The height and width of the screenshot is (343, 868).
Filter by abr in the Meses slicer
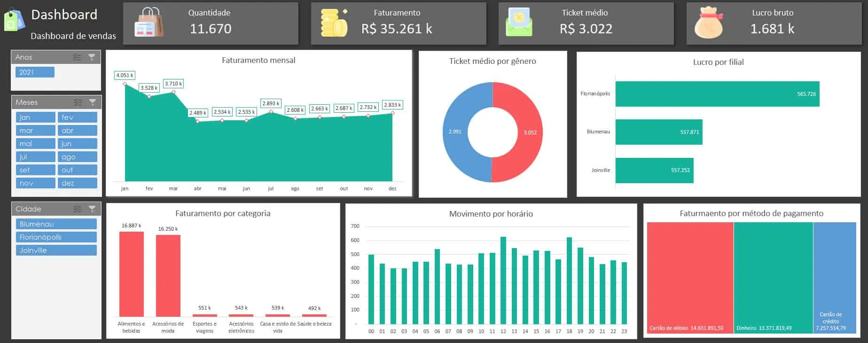[78, 131]
